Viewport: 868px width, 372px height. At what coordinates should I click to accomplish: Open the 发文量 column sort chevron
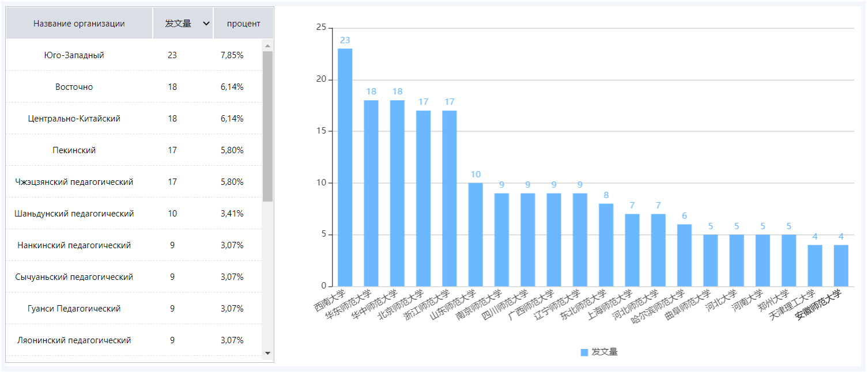pyautogui.click(x=206, y=24)
